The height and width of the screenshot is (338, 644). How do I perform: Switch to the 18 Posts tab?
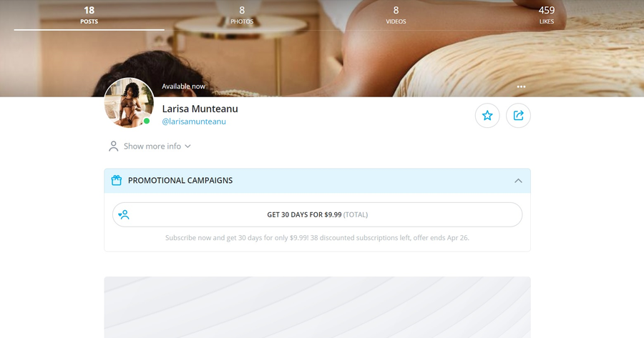coord(89,15)
